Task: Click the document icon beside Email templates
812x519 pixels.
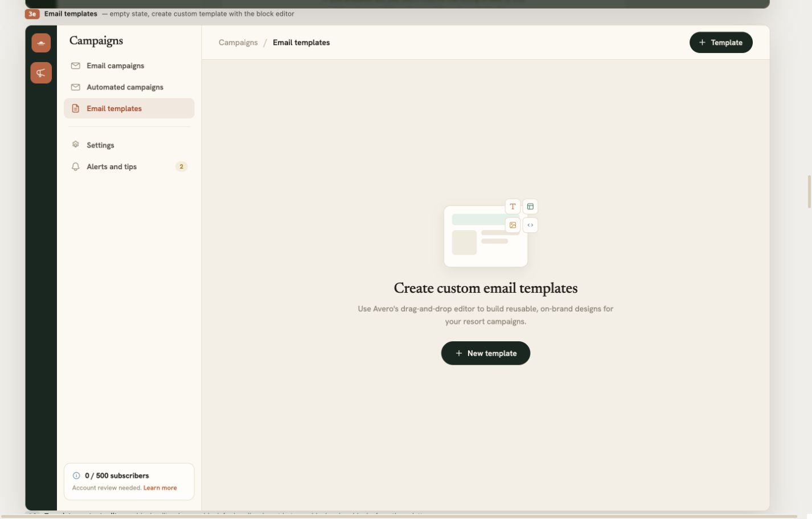Action: click(x=75, y=109)
